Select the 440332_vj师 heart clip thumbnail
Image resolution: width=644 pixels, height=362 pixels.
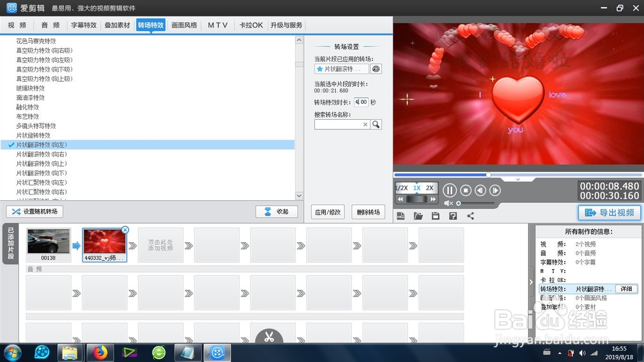coord(104,245)
